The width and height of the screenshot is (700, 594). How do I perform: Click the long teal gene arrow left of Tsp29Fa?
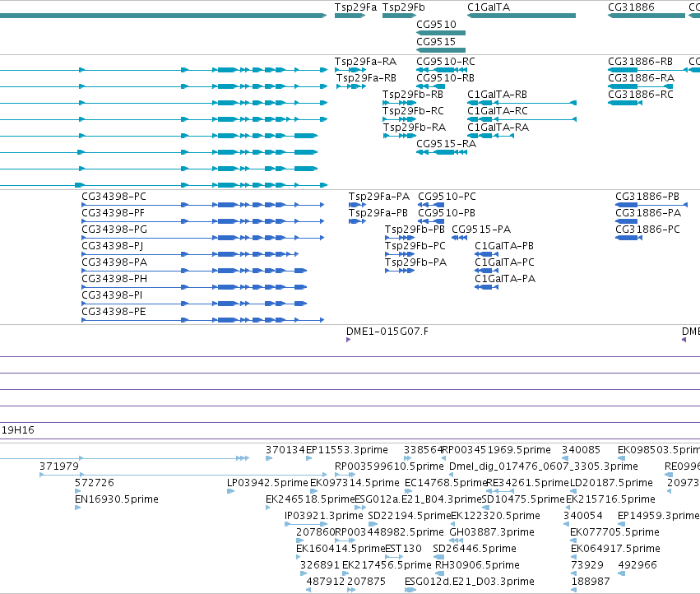tap(164, 16)
